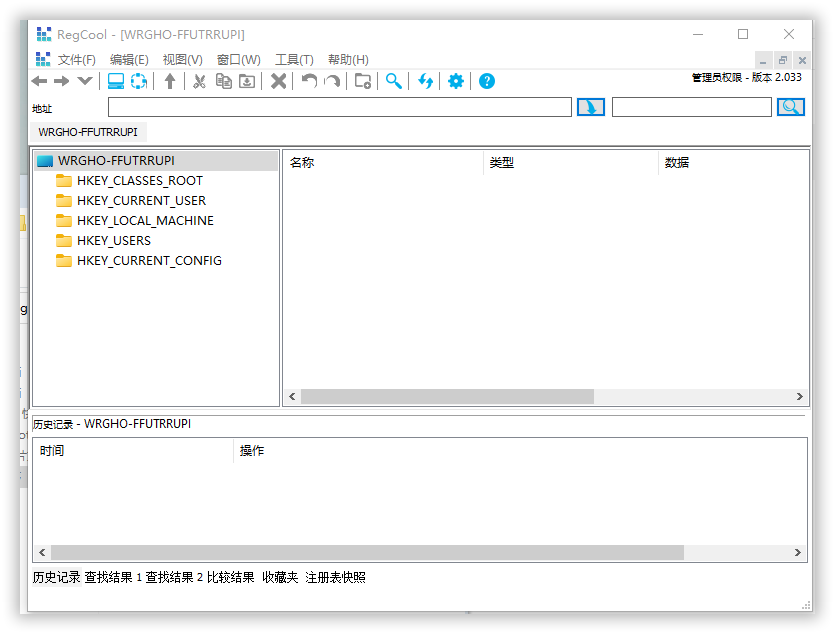The height and width of the screenshot is (634, 835).
Task: Open the 帮助(H) menu
Action: [348, 60]
